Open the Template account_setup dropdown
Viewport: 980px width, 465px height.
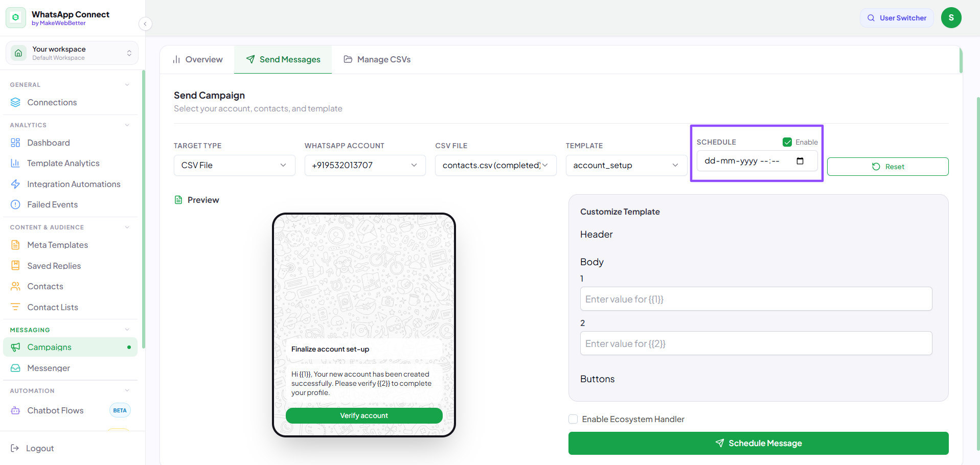pos(626,165)
